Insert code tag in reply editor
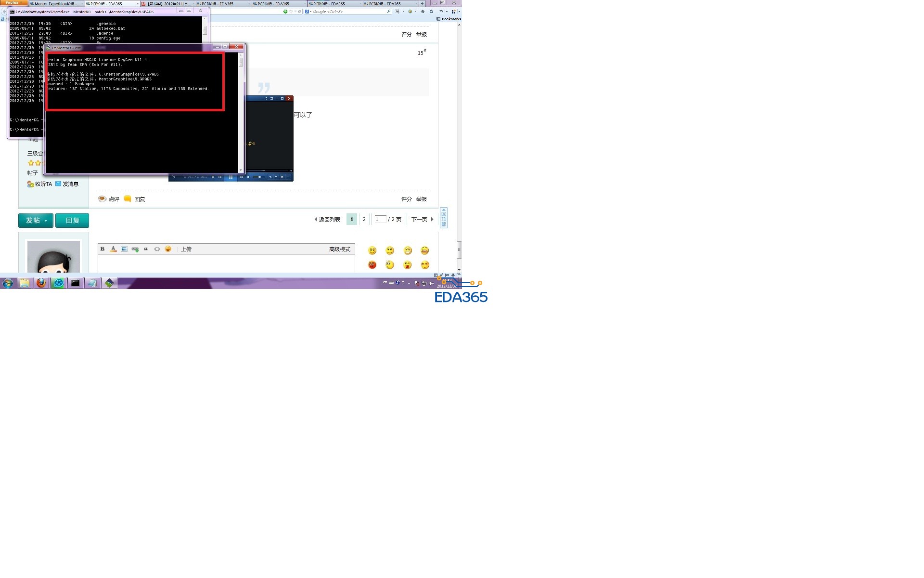This screenshot has height=578, width=924. [x=157, y=249]
